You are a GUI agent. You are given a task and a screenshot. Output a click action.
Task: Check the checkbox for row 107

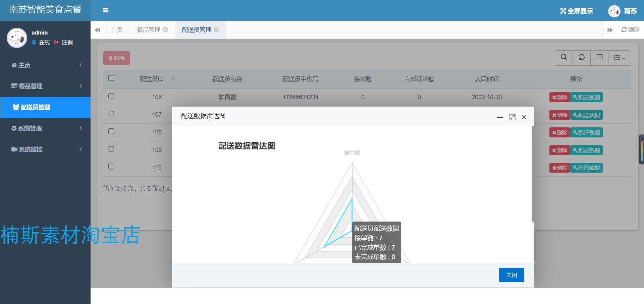point(111,114)
